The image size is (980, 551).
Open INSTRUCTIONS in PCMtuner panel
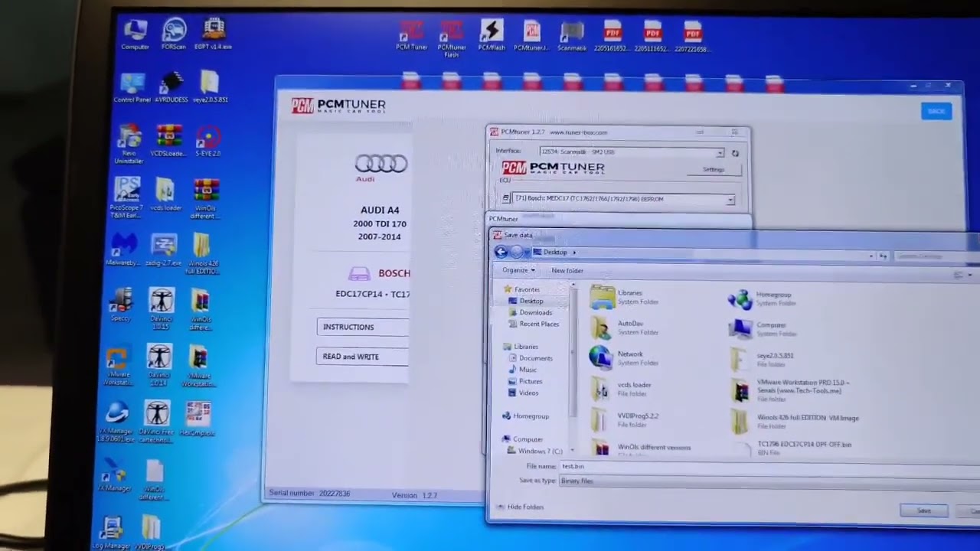(363, 327)
